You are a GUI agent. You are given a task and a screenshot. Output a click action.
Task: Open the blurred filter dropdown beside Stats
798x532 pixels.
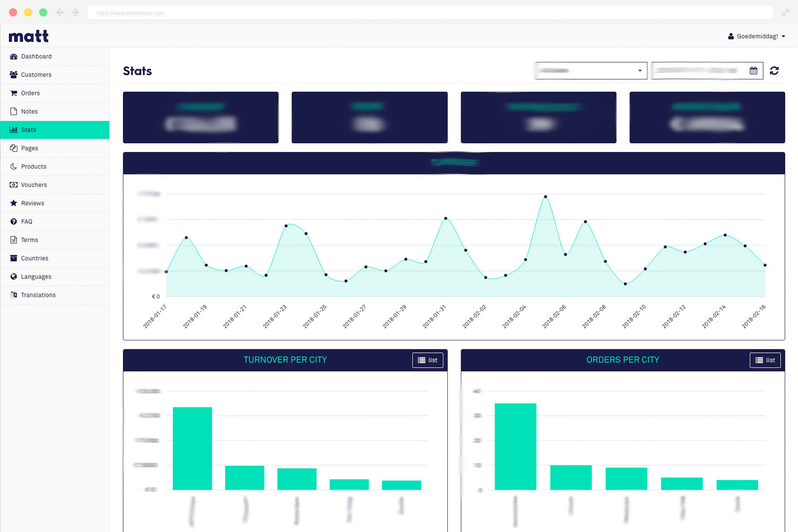pyautogui.click(x=591, y=70)
